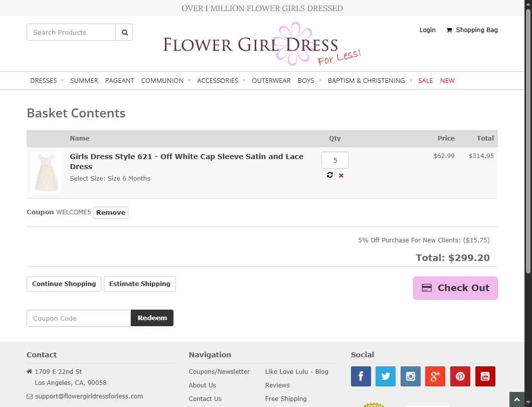Focus the Search Products field
This screenshot has height=407, width=532.
71,32
